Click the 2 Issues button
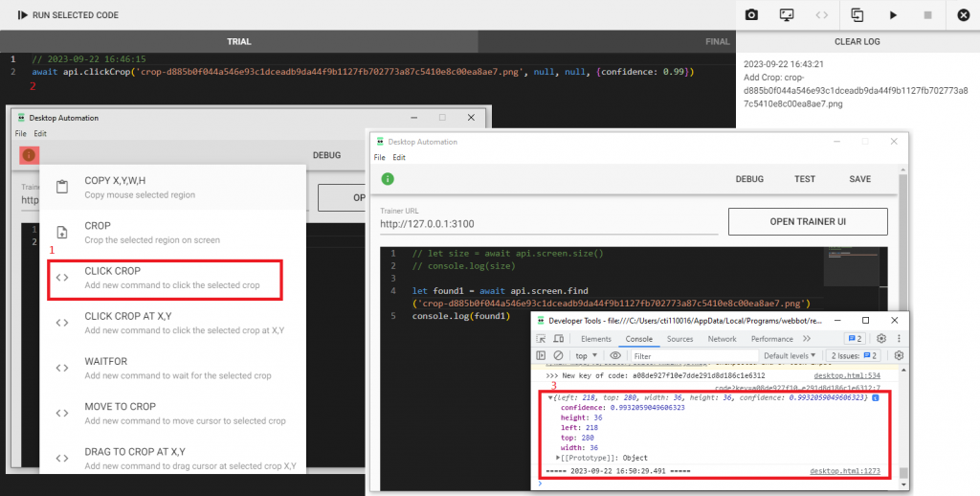Image resolution: width=980 pixels, height=496 pixels. [855, 355]
